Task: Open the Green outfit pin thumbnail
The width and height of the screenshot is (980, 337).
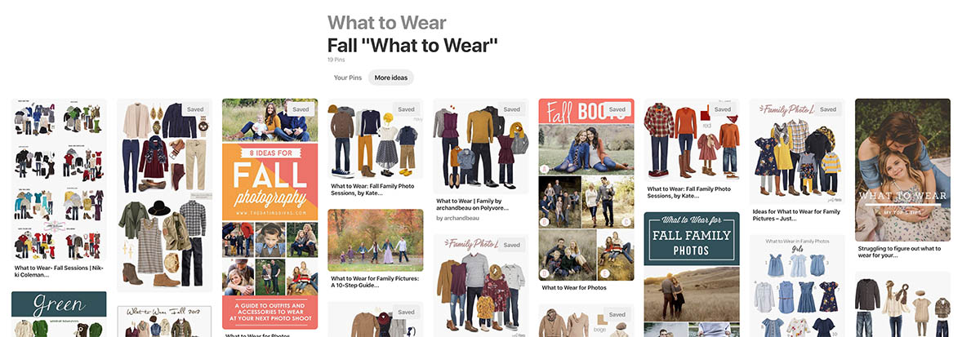Action: tap(59, 314)
